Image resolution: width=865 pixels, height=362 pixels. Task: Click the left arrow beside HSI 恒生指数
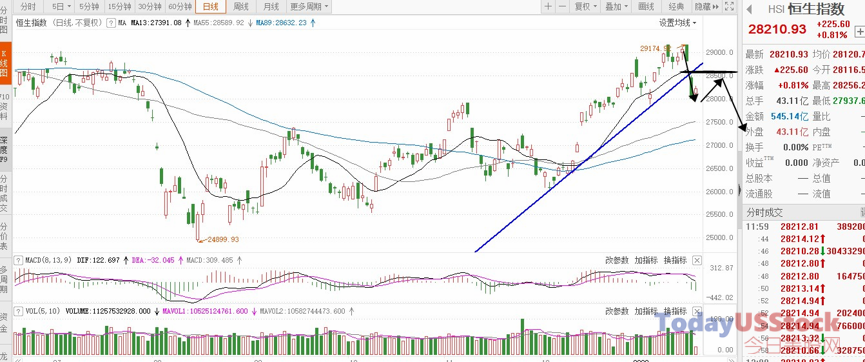pyautogui.click(x=749, y=9)
